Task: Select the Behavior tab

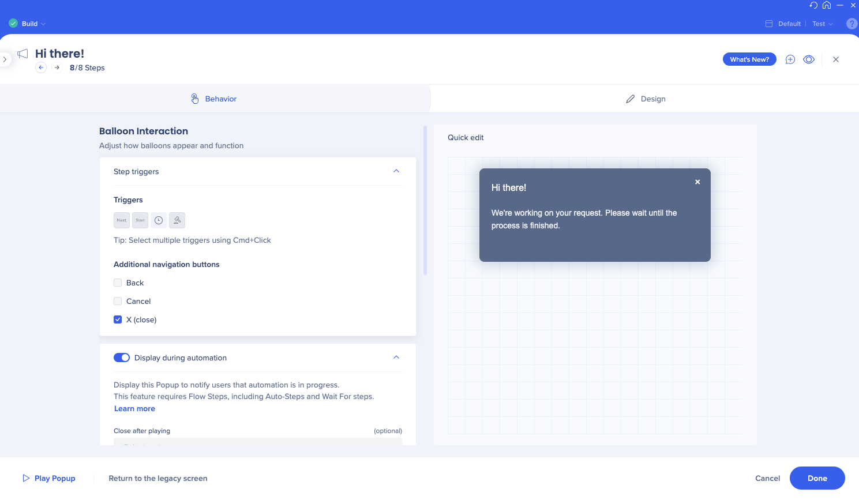Action: [x=214, y=99]
